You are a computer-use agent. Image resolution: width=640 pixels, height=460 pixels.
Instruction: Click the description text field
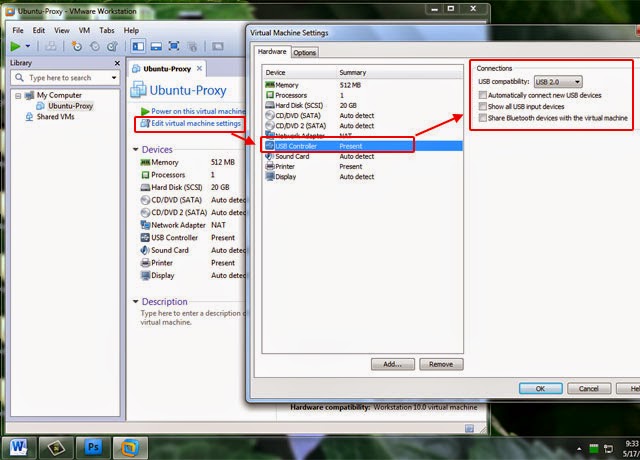coord(193,318)
